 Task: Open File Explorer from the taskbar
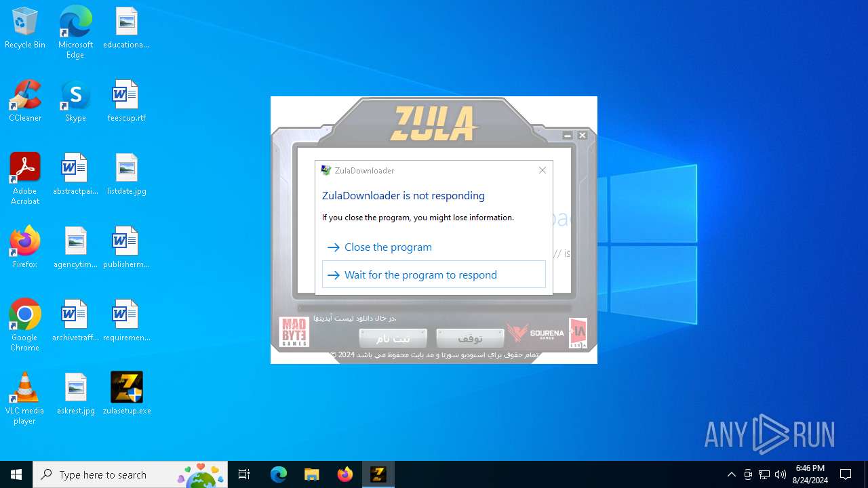tap(311, 474)
